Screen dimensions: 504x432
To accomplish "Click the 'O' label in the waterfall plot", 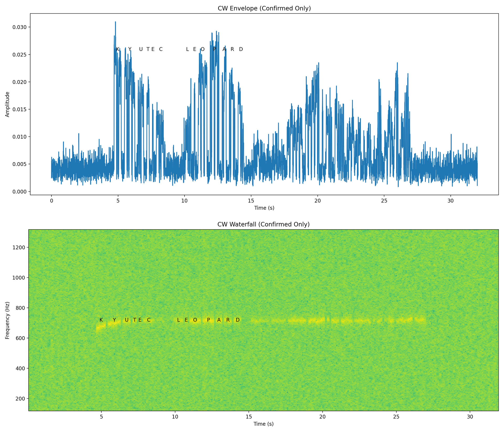I will pos(195,320).
